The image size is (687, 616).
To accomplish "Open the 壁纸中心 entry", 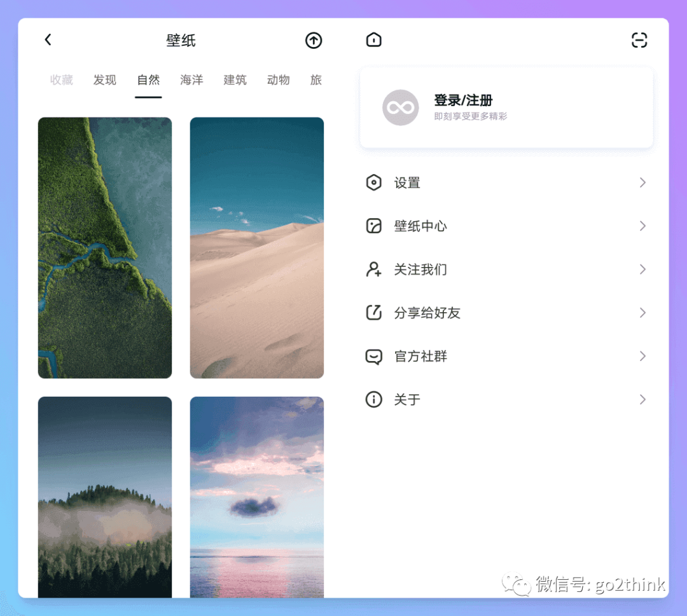I will tap(506, 226).
